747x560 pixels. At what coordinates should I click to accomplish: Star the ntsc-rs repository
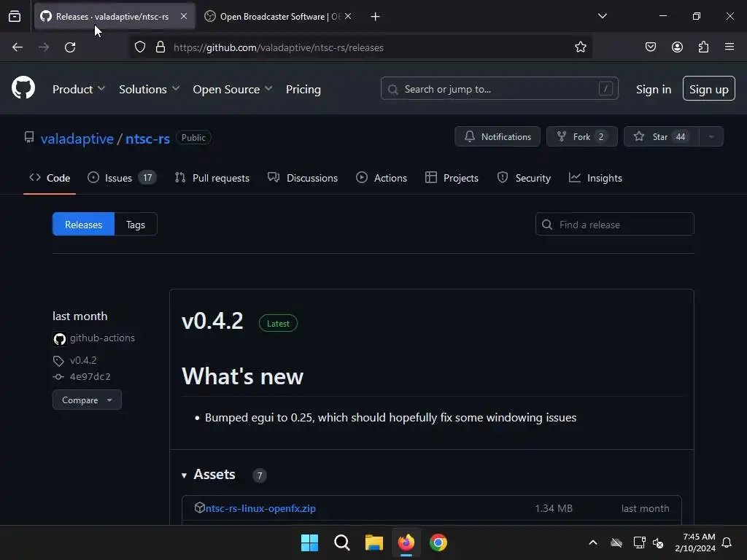click(661, 136)
